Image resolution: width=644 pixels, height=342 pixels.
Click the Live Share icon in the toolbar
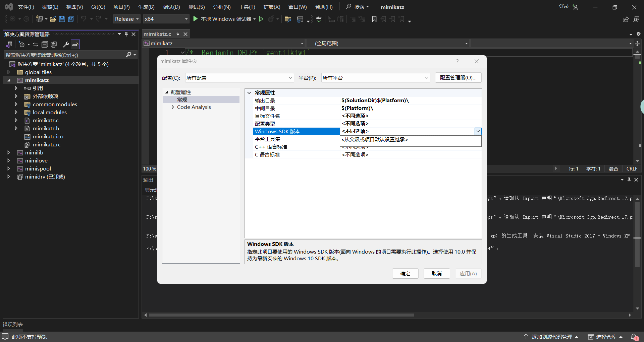(626, 19)
